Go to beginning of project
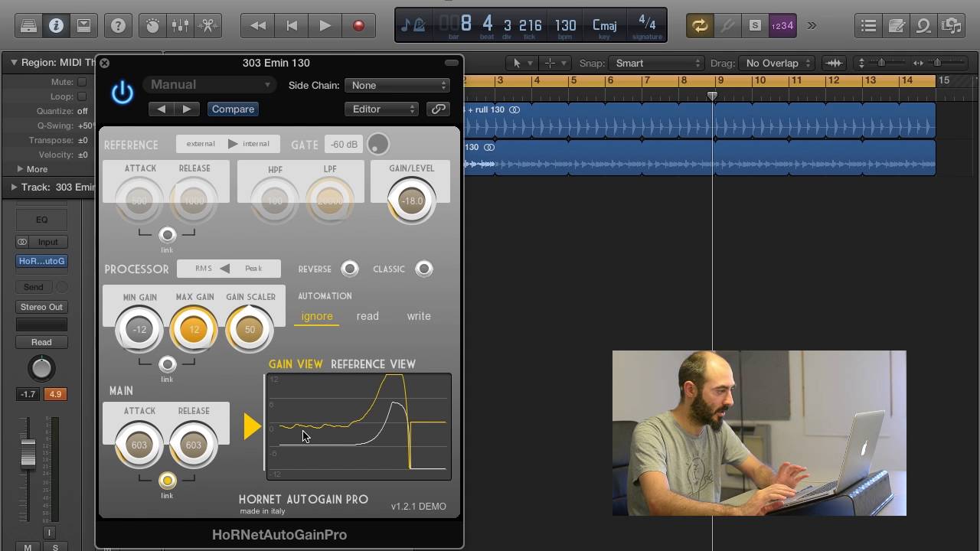 pos(292,25)
